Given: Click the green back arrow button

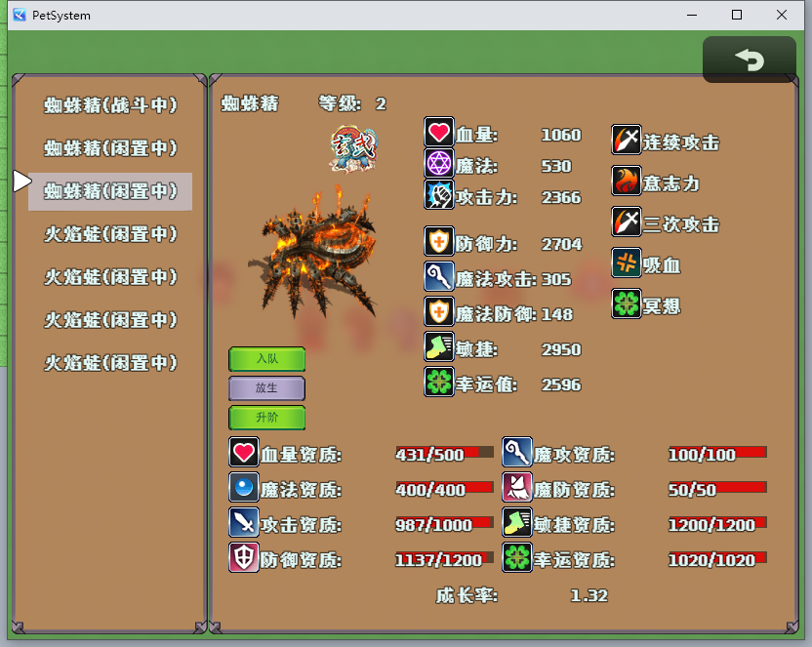Looking at the screenshot, I should tap(749, 59).
